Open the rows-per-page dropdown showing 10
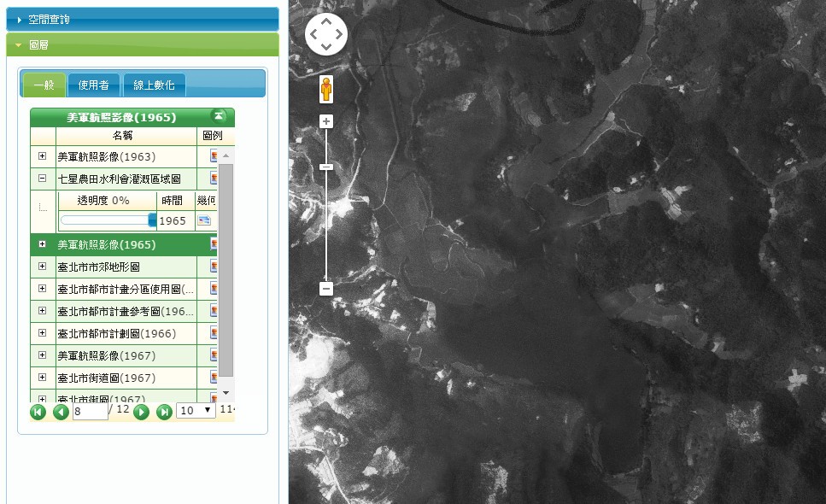826x504 pixels. coord(196,411)
